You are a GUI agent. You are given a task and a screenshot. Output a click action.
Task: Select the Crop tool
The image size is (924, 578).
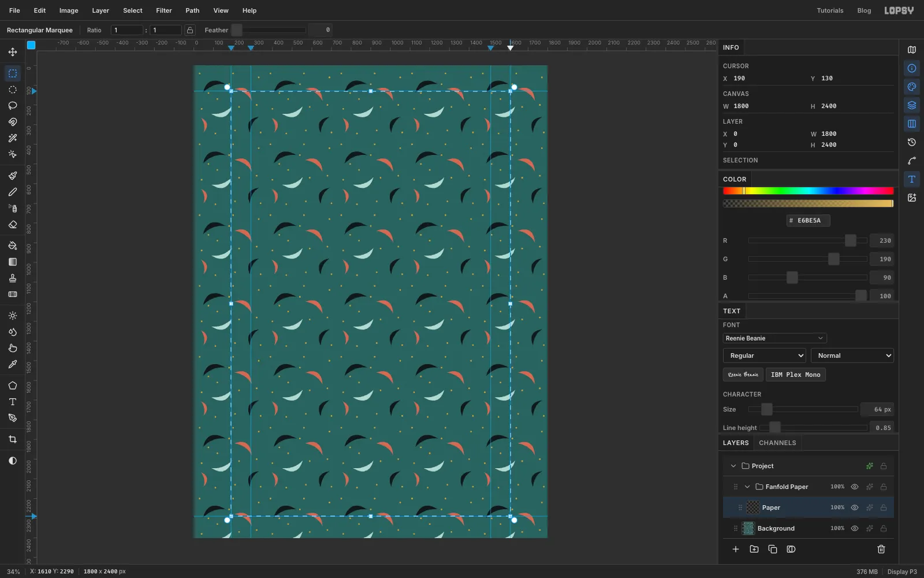coord(13,439)
